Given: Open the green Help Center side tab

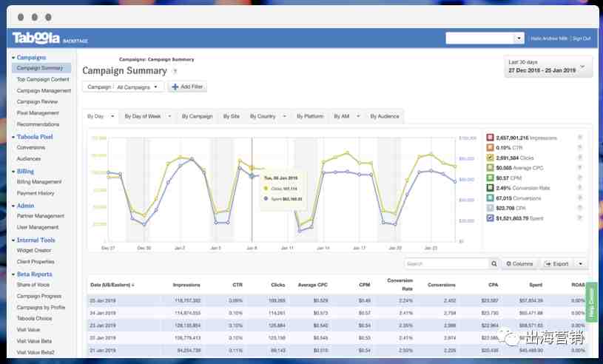Looking at the screenshot, I should pyautogui.click(x=591, y=303).
